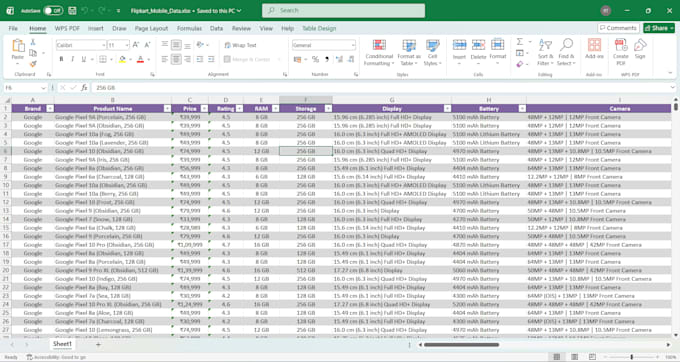This screenshot has width=680, height=362.
Task: Click the Create PDF icon
Action: tap(621, 46)
